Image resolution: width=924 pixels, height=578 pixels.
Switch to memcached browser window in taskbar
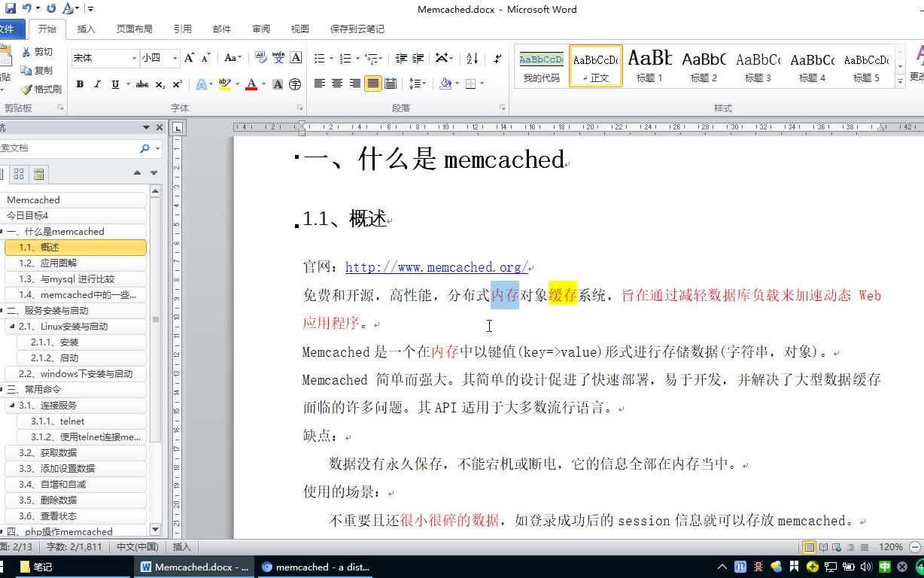315,567
